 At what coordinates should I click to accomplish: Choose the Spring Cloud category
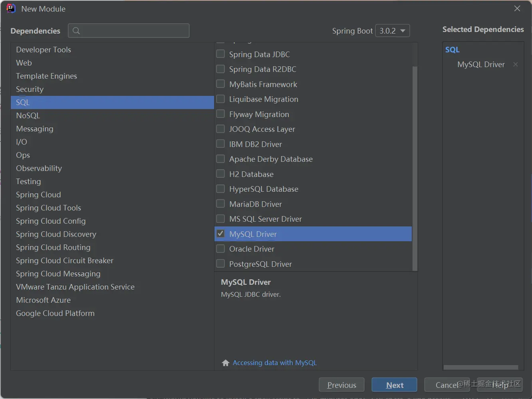click(112, 195)
